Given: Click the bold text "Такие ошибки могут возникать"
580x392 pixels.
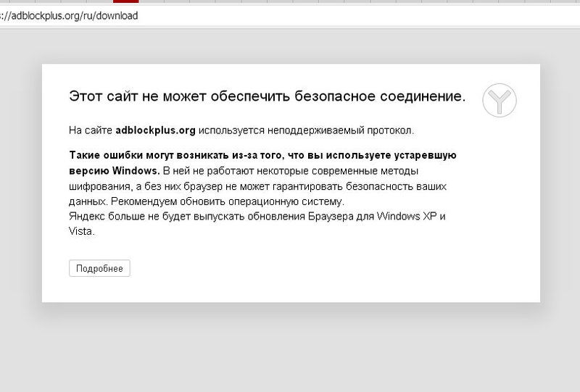Looking at the screenshot, I should pos(149,155).
